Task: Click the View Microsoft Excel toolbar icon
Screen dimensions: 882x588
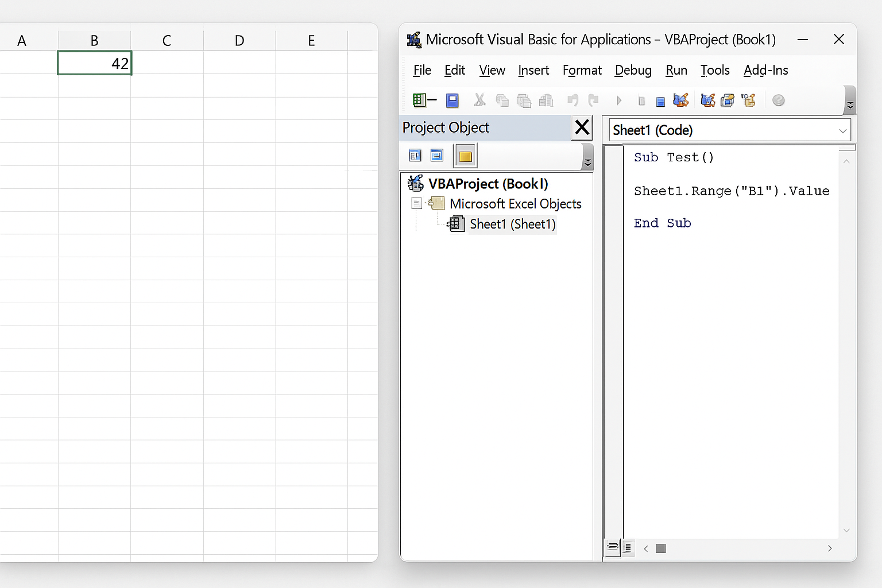Action: [420, 100]
